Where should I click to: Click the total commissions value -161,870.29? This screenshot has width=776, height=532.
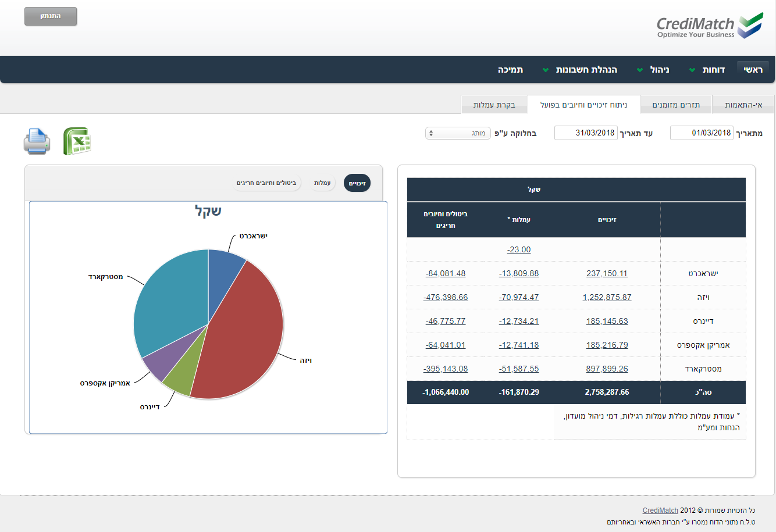(519, 392)
